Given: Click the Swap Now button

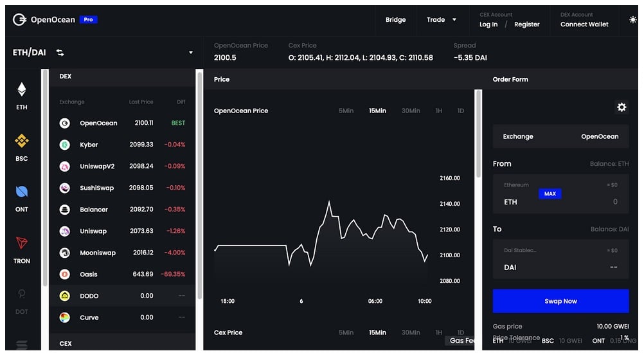Looking at the screenshot, I should click(560, 301).
